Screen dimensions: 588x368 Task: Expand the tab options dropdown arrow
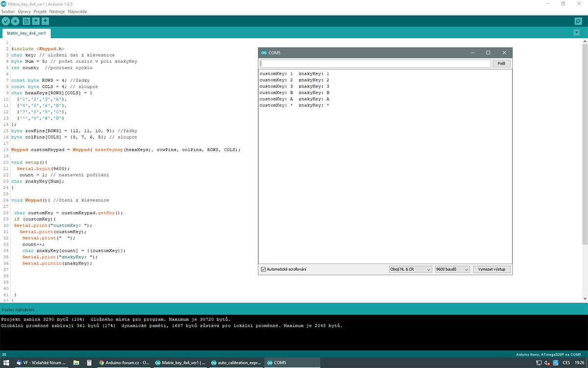pos(576,32)
